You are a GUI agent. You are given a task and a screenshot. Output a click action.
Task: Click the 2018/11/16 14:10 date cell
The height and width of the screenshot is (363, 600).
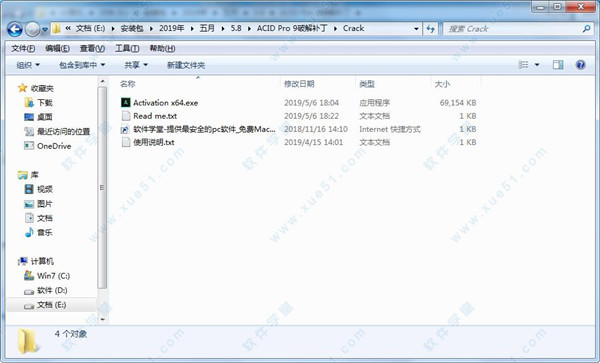click(316, 129)
